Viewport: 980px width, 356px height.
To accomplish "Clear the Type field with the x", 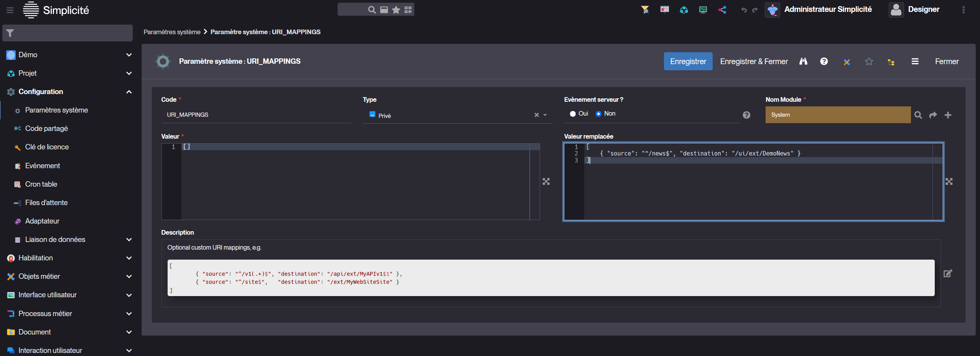I will click(537, 115).
